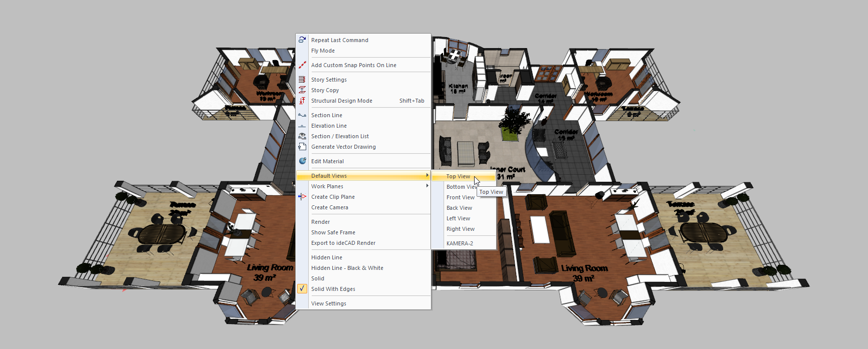Click the Structural Design Mode icon
The image size is (868, 349).
pos(302,101)
